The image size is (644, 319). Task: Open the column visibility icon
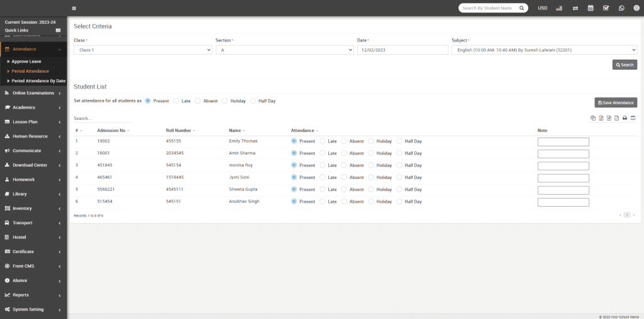(x=633, y=118)
